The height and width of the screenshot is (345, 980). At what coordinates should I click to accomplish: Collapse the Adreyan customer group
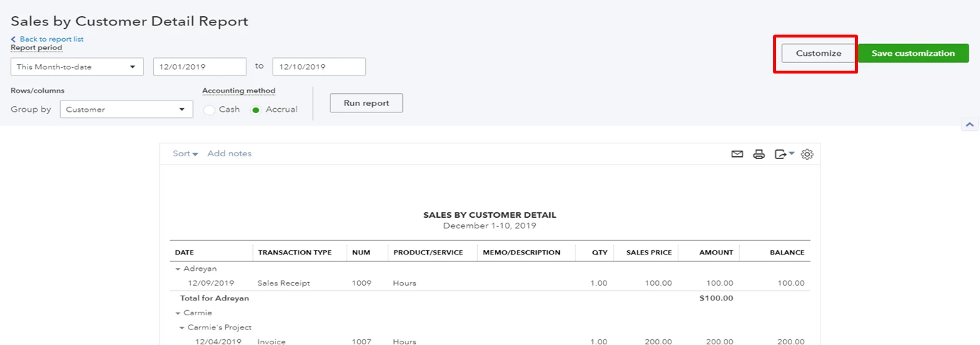coord(179,269)
